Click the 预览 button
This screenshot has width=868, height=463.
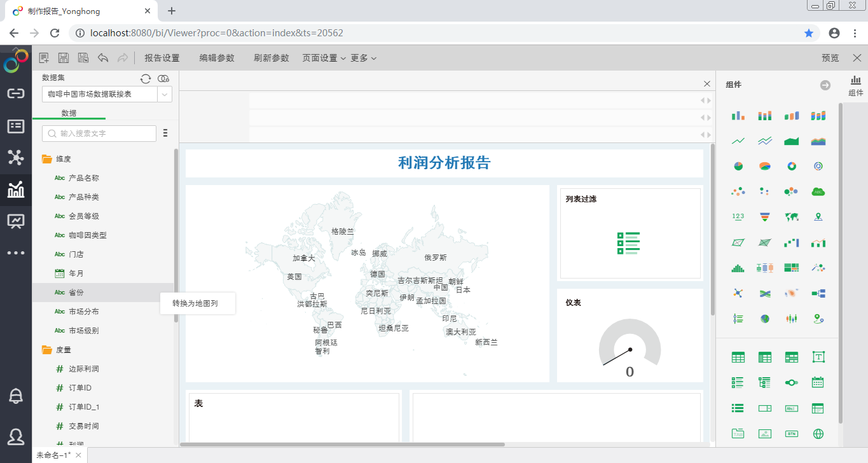point(829,57)
